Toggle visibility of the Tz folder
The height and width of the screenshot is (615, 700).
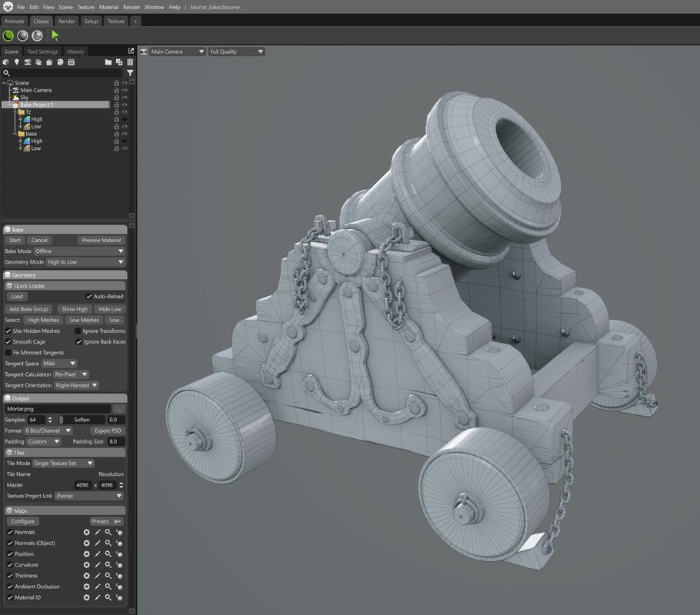click(x=125, y=112)
